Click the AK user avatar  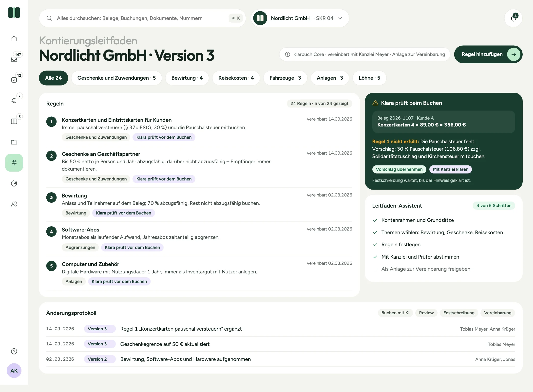[x=14, y=371]
